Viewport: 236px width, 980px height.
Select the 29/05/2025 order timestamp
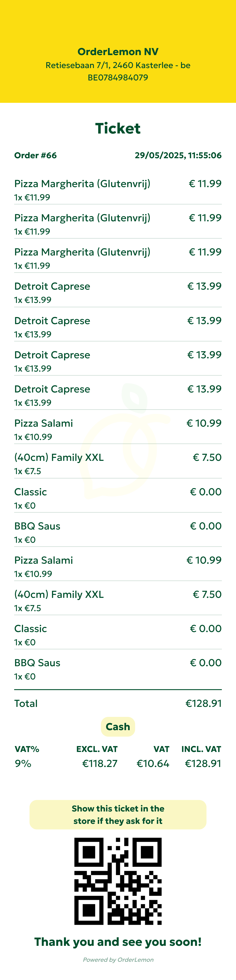click(x=178, y=155)
